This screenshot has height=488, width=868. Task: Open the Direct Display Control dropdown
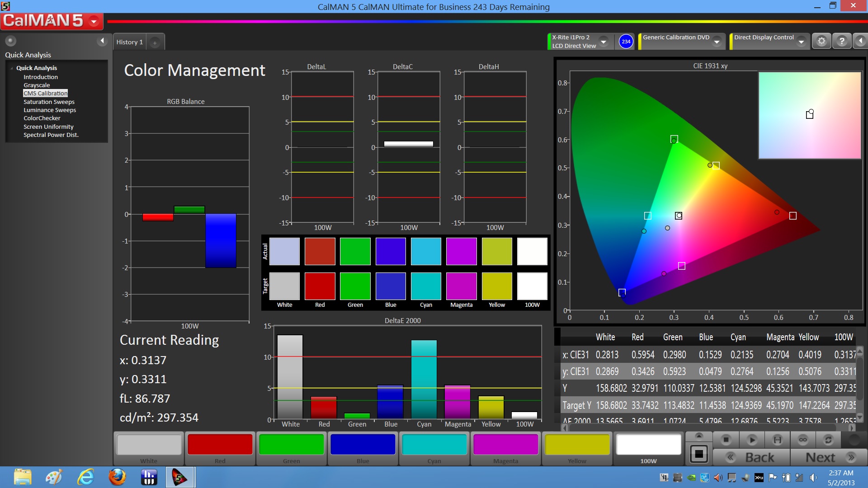(801, 42)
